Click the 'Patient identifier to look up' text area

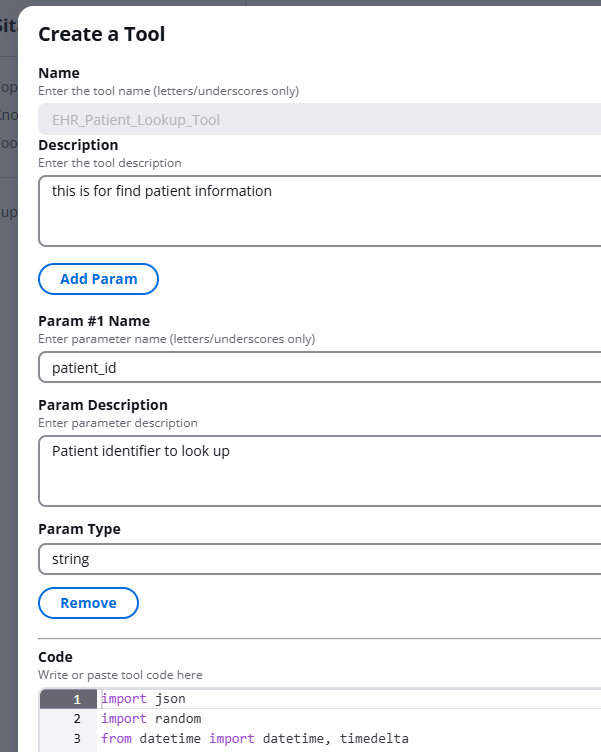pyautogui.click(x=319, y=471)
